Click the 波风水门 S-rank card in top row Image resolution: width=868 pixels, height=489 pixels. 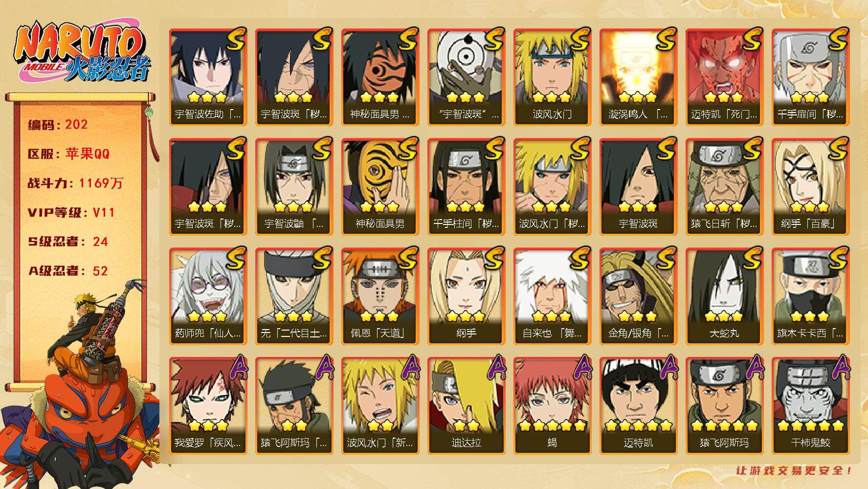[552, 77]
